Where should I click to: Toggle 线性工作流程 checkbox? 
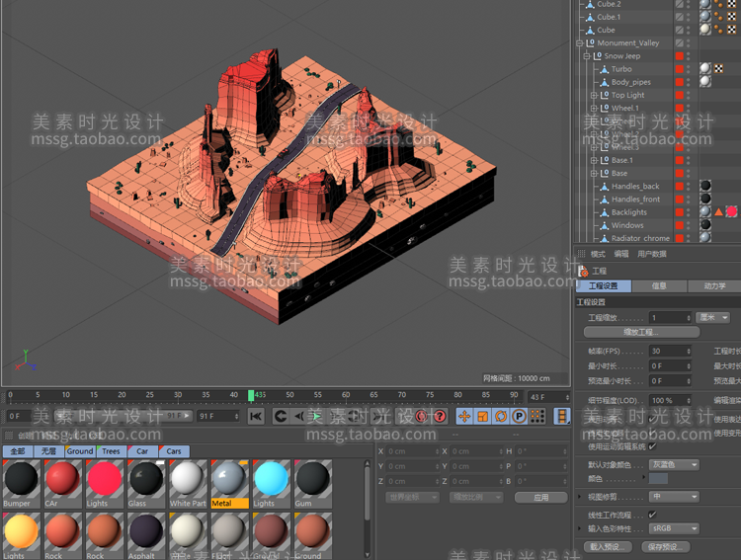[x=653, y=515]
